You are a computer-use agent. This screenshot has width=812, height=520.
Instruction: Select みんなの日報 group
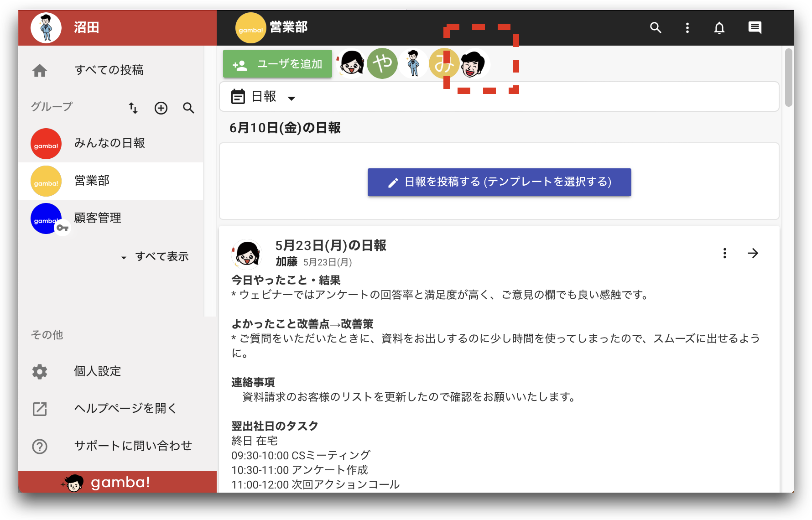(x=111, y=144)
